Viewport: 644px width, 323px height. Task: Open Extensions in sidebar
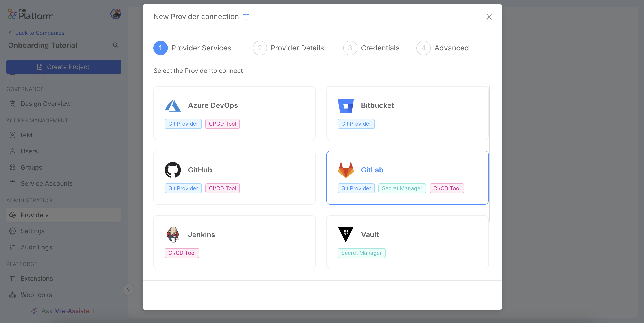(64, 279)
